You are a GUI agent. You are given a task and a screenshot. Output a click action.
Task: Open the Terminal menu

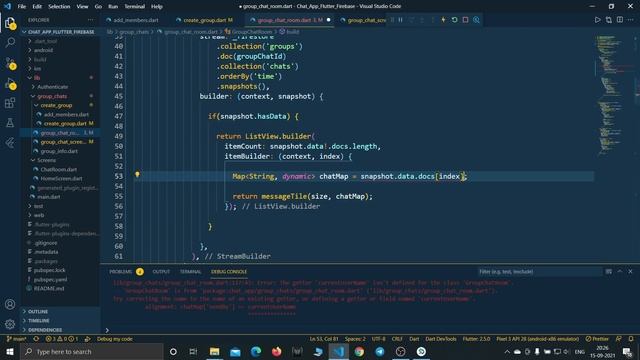(x=134, y=7)
